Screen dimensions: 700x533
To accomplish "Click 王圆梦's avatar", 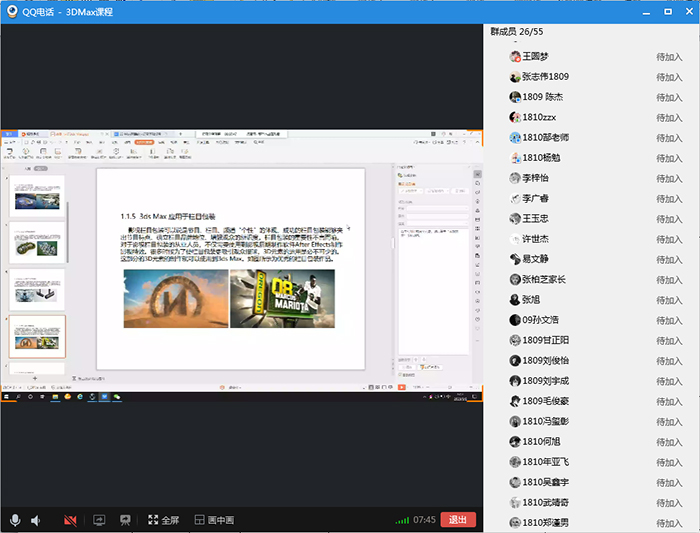I will click(x=515, y=57).
